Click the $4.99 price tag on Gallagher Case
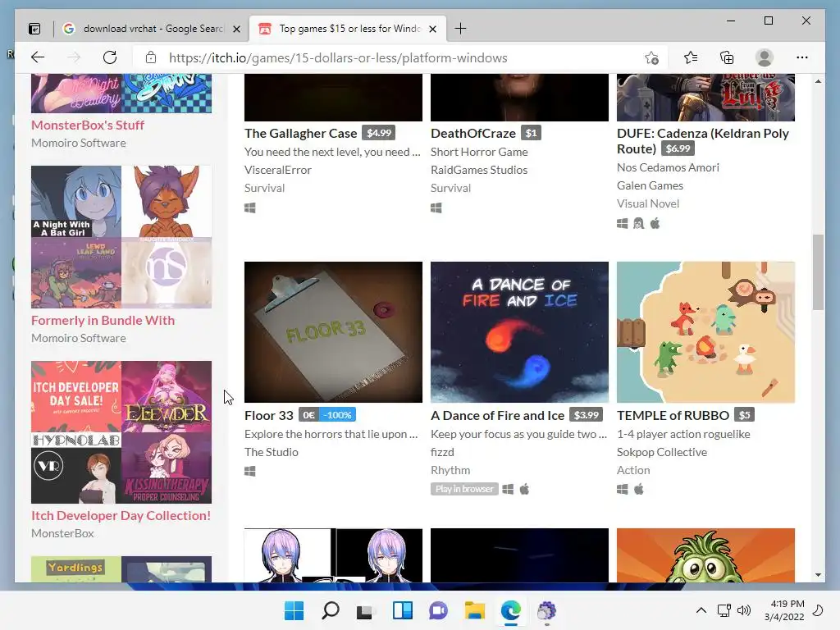This screenshot has width=840, height=630. 379,133
